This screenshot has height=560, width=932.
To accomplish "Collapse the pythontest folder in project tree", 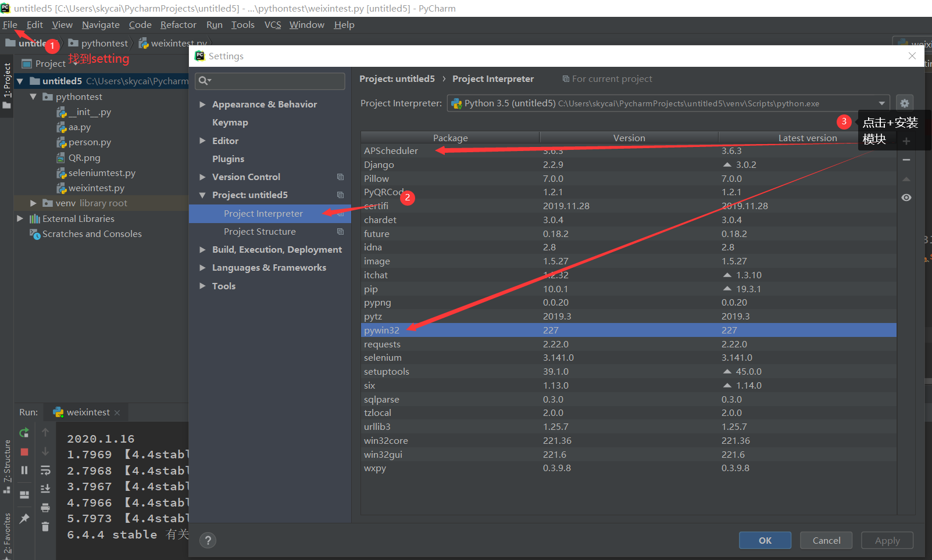I will click(33, 96).
